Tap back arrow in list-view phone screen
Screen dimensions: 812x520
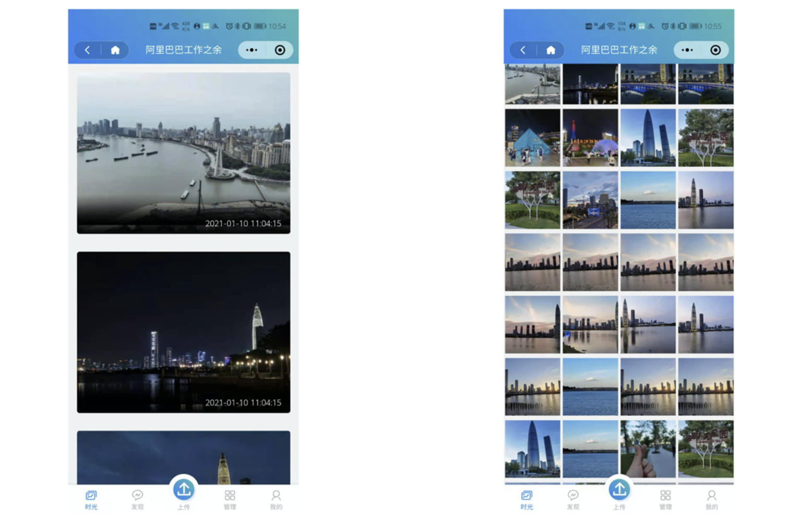[87, 50]
